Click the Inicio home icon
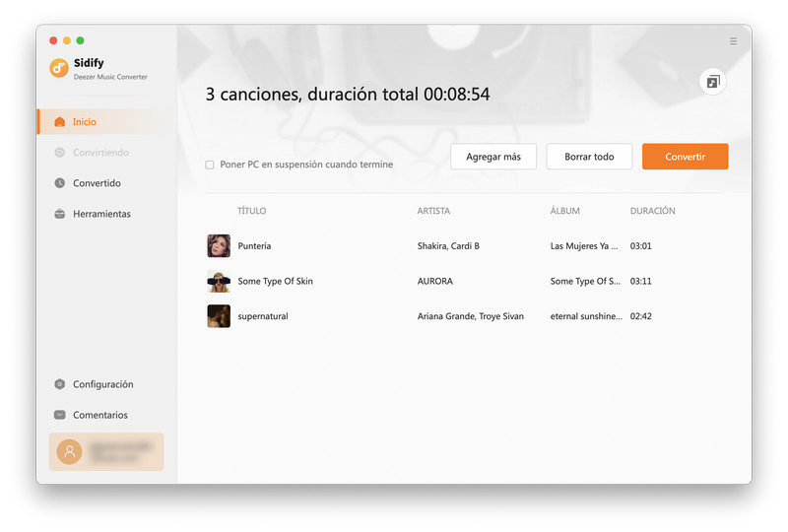The height and width of the screenshot is (532, 788). (x=60, y=122)
